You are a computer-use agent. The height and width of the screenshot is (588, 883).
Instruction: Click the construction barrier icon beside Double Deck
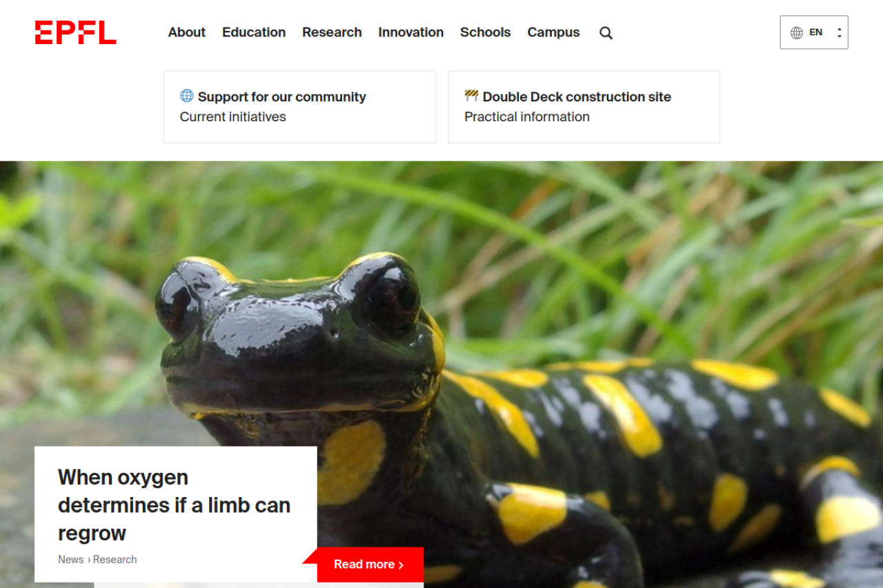pyautogui.click(x=472, y=96)
